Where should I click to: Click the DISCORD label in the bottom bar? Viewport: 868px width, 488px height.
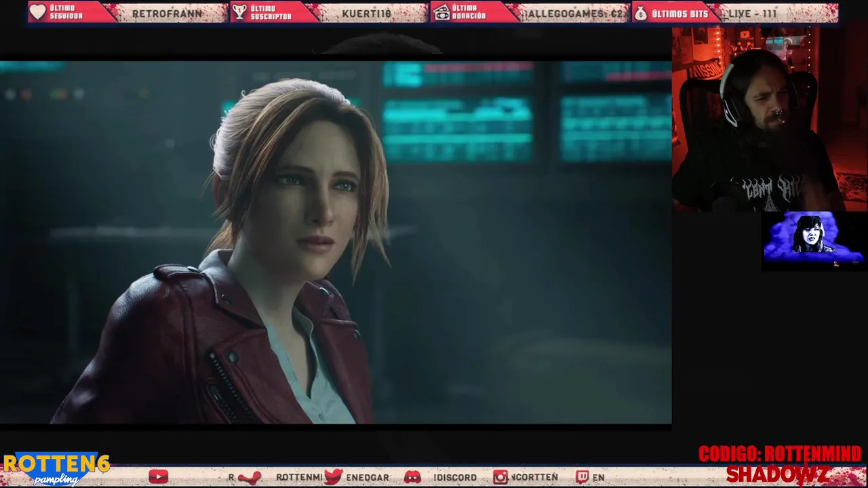click(455, 478)
